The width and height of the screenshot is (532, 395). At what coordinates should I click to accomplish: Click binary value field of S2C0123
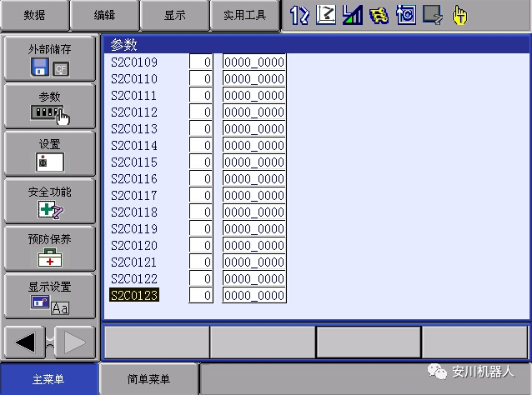(254, 295)
